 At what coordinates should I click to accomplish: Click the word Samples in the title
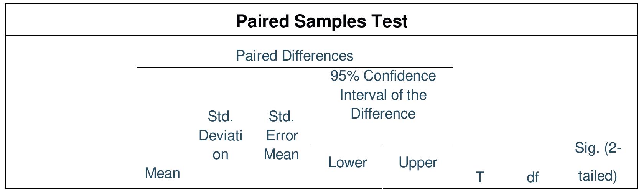coord(329,21)
